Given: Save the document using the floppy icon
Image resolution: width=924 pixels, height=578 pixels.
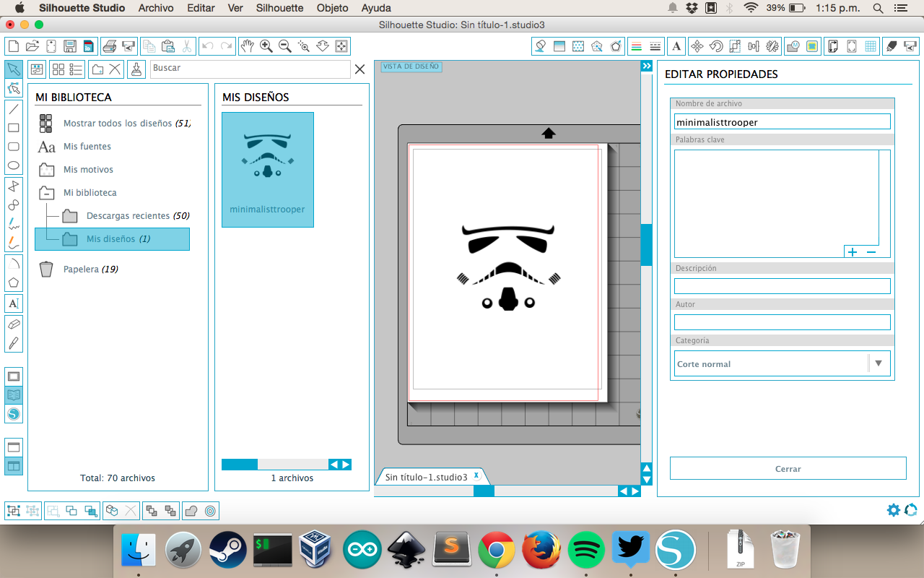Looking at the screenshot, I should (x=70, y=46).
